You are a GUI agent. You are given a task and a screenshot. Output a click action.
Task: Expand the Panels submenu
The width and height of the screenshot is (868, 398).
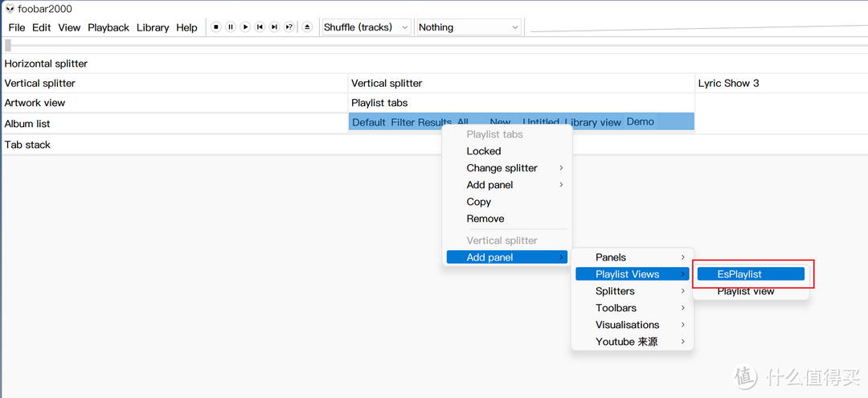tap(633, 256)
